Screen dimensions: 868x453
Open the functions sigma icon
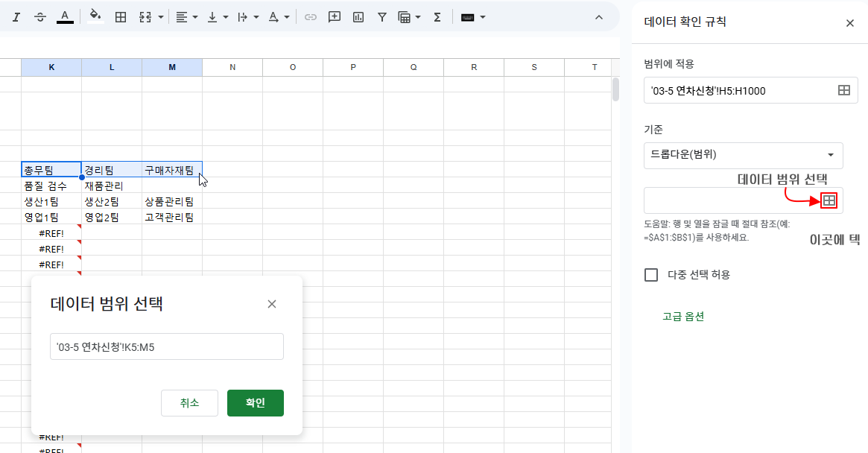(x=437, y=17)
